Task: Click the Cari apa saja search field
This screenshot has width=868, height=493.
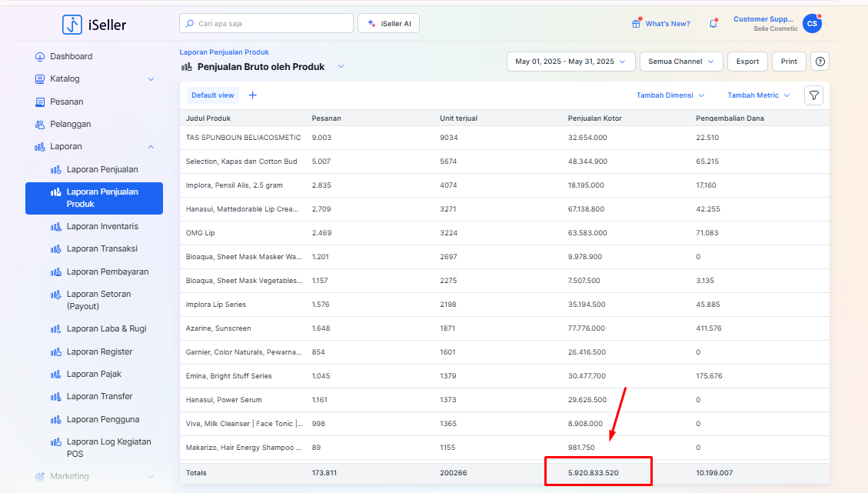Action: [x=266, y=24]
